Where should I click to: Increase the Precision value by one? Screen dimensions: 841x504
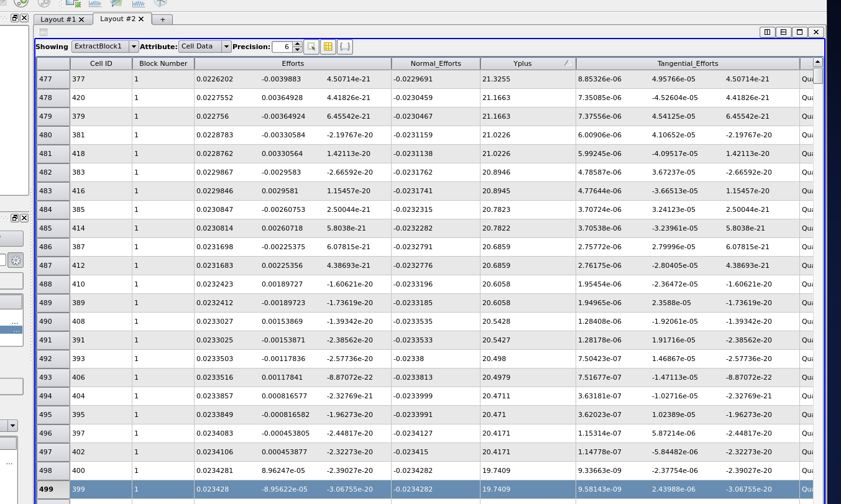(x=297, y=44)
